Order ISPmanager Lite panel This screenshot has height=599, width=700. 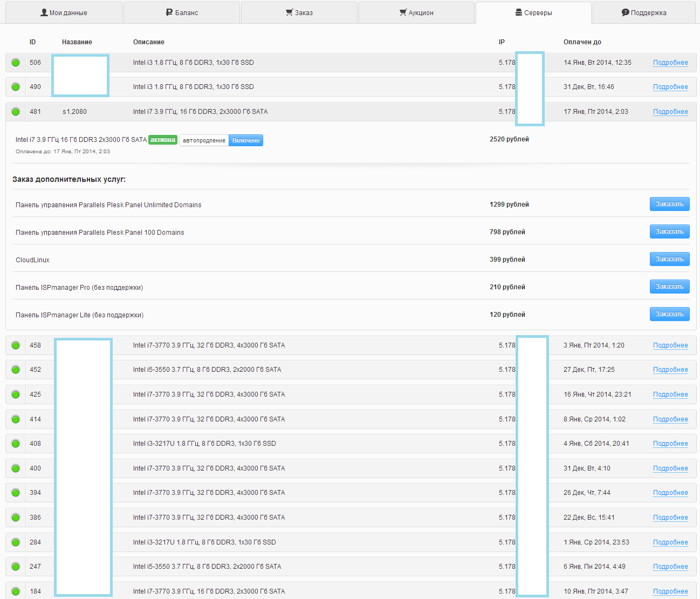[669, 314]
